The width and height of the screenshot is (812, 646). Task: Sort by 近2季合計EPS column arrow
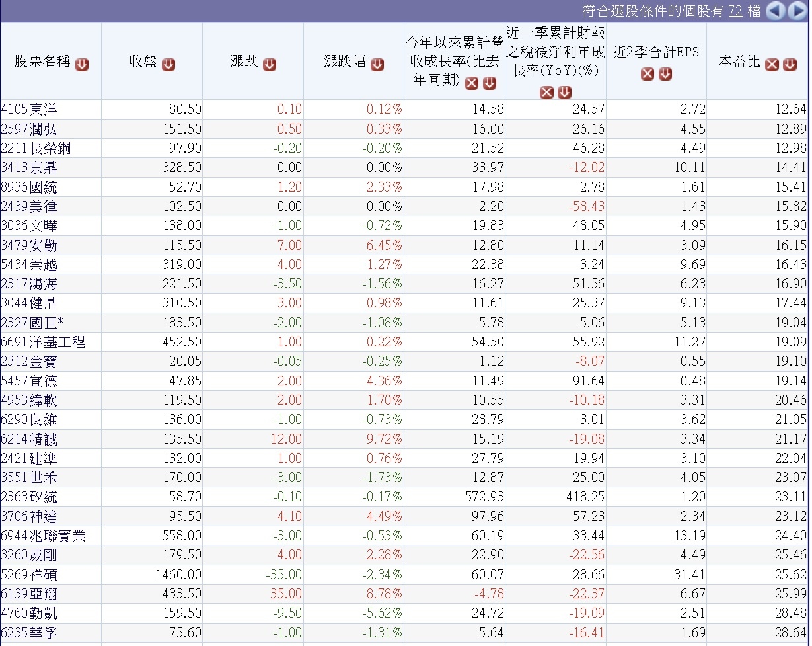665,73
